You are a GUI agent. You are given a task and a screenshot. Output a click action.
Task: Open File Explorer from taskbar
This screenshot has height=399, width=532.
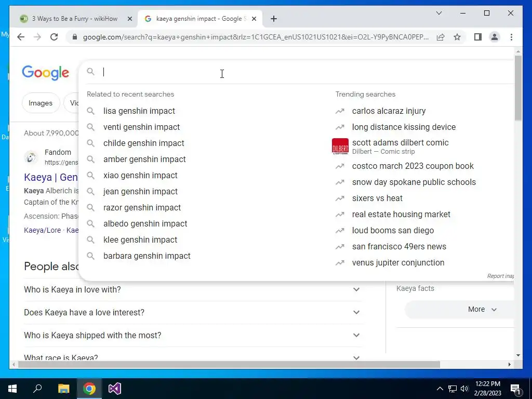(x=63, y=389)
